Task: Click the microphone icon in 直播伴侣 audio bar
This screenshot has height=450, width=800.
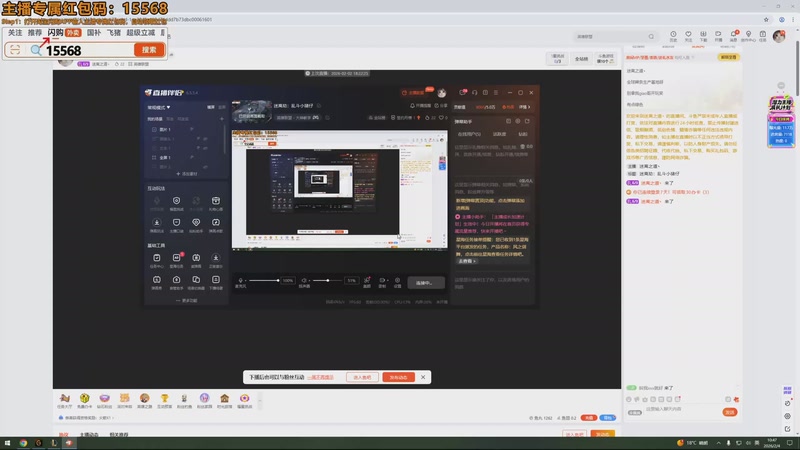Action: click(x=240, y=280)
